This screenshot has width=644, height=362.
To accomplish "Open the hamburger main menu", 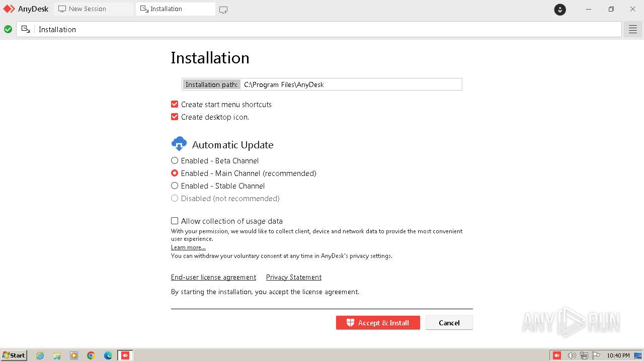I will 633,29.
